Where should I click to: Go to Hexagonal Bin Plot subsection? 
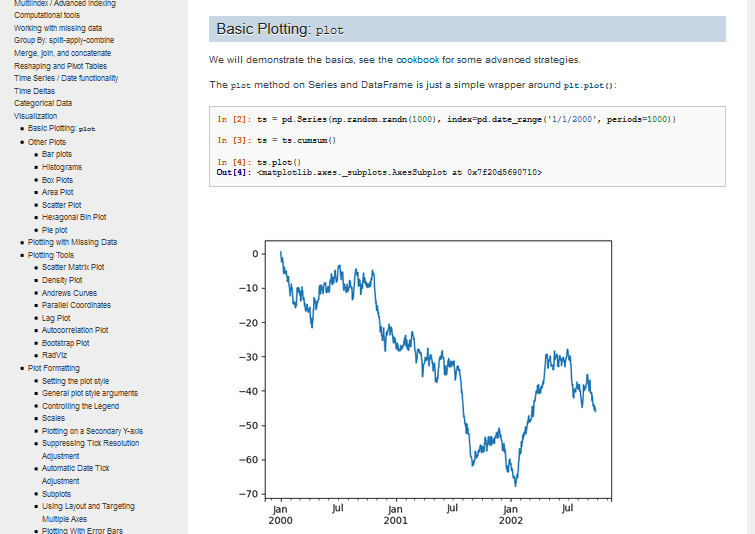point(74,217)
